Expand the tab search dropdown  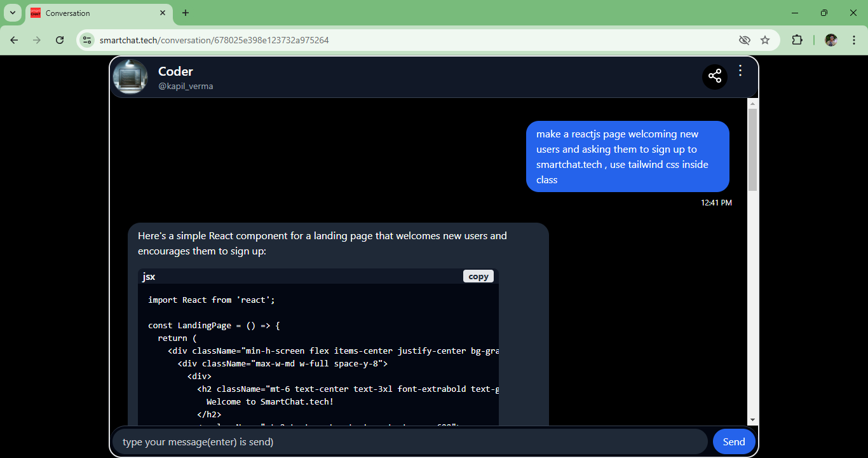(12, 13)
